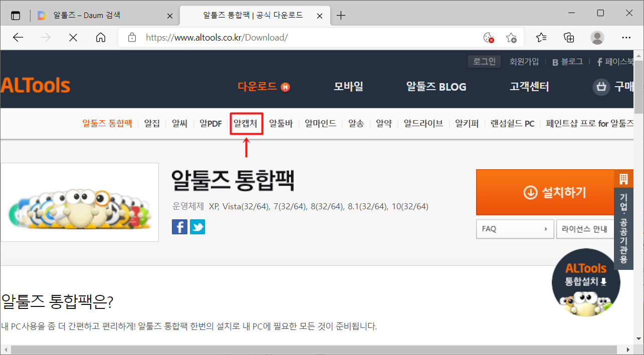Select 알키퍼 in product submenu
The width and height of the screenshot is (644, 355).
pos(467,123)
